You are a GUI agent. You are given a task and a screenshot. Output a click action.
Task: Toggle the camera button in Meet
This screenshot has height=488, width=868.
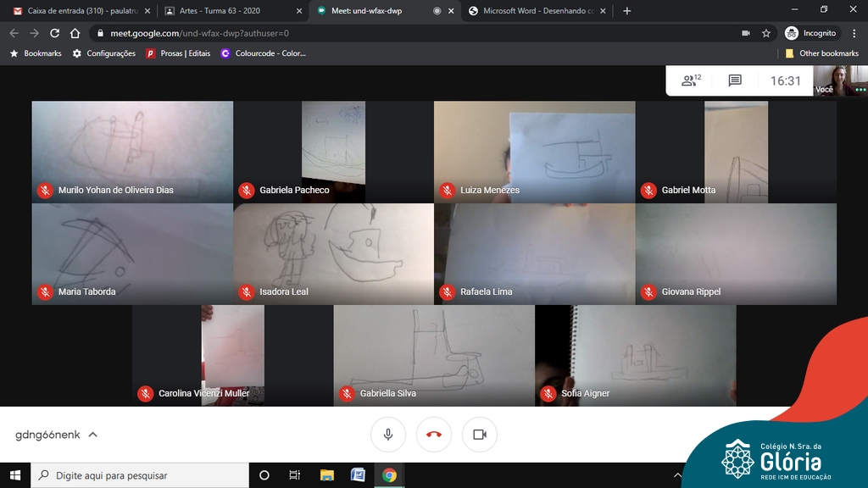pyautogui.click(x=480, y=435)
